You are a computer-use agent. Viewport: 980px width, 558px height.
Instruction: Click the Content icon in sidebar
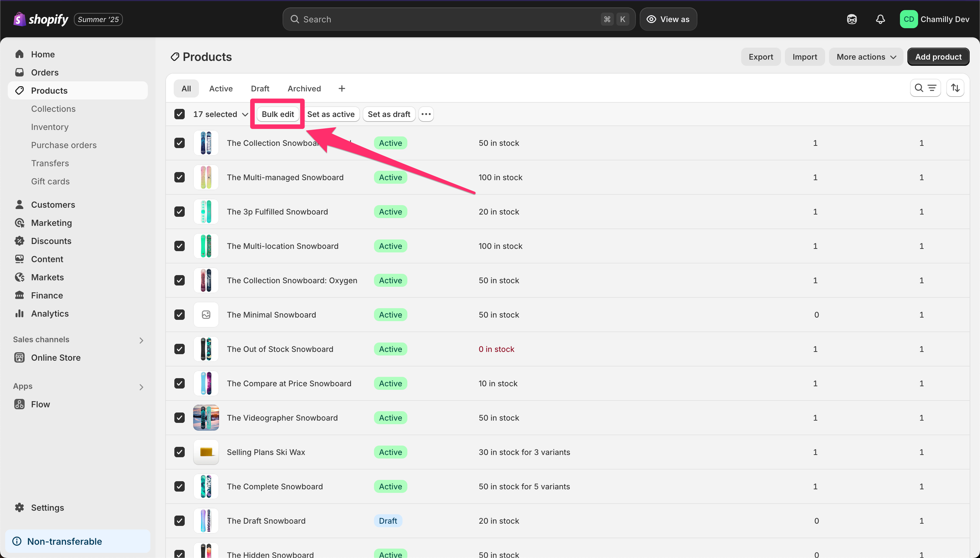[19, 259]
